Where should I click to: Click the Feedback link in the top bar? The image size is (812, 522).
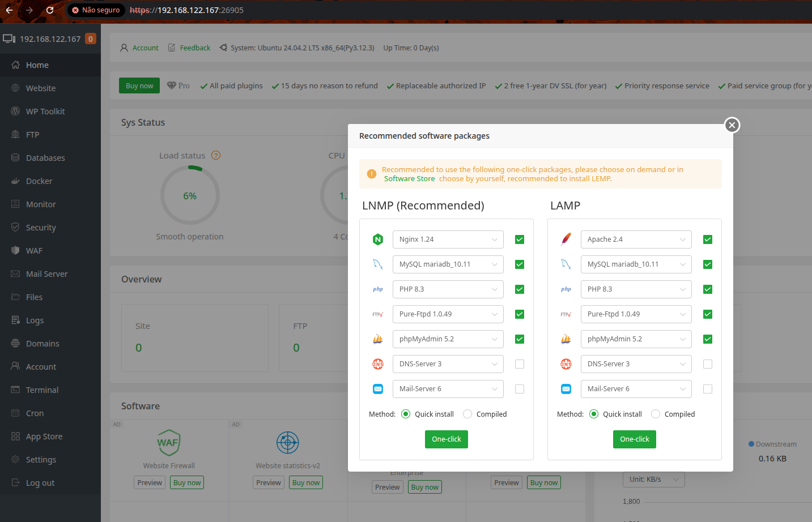tap(195, 48)
